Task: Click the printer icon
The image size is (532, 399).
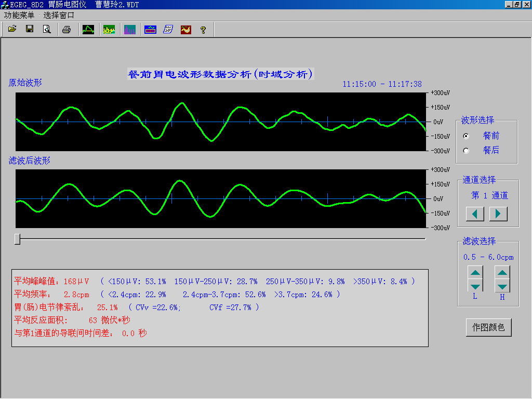Action: 66,30
